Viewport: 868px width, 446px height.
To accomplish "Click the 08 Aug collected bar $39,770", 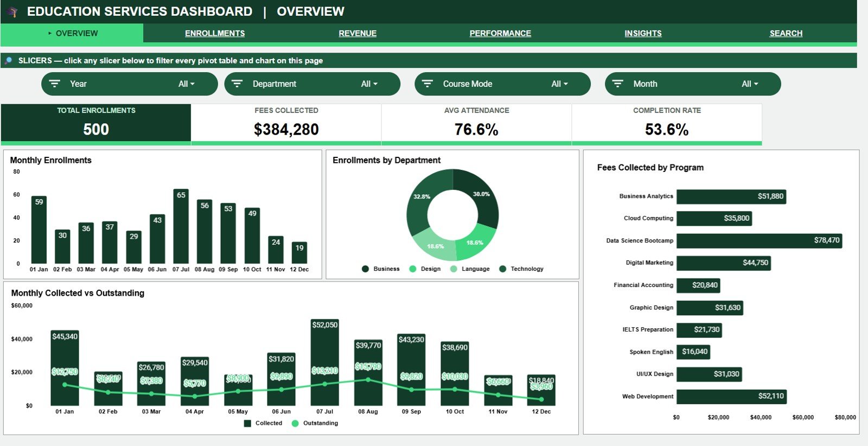I will click(x=368, y=373).
